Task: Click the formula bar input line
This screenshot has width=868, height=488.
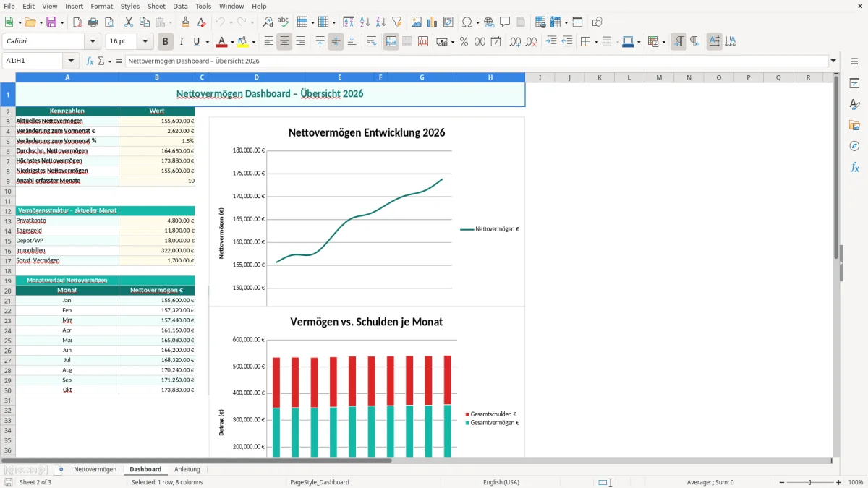Action: [477, 61]
